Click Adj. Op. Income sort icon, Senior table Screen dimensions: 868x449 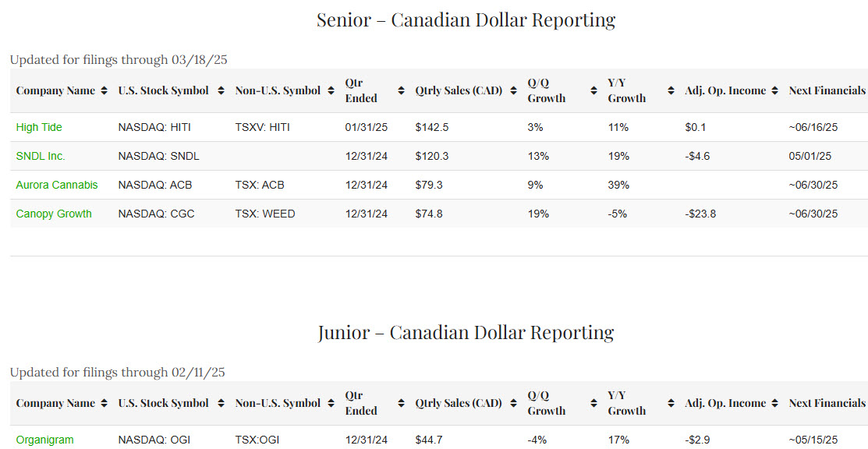774,90
